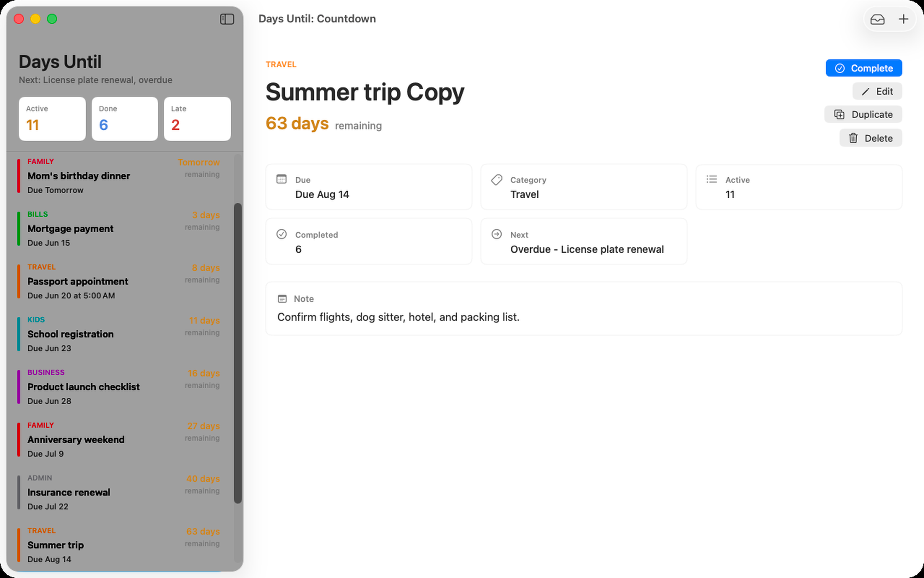
Task: Click the list icon in Active card
Action: 712,179
